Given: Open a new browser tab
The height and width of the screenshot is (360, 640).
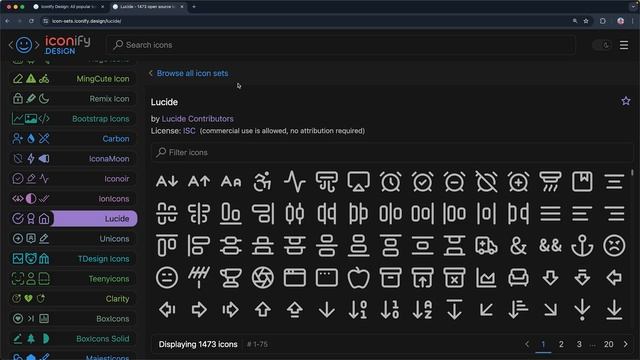Looking at the screenshot, I should pyautogui.click(x=194, y=7).
